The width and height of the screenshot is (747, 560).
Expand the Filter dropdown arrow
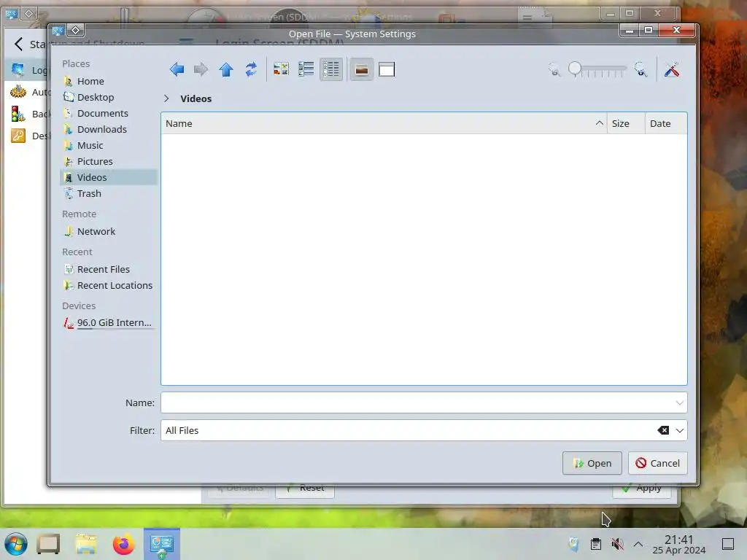tap(680, 430)
